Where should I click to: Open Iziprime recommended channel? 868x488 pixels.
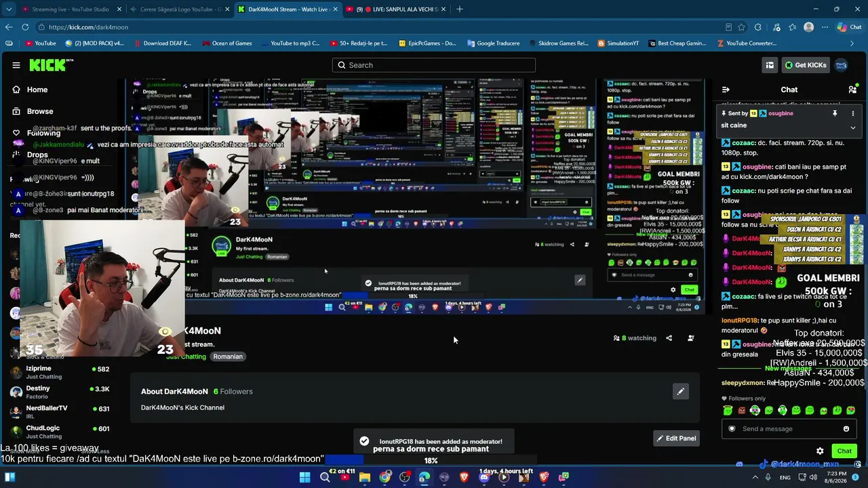click(x=60, y=372)
